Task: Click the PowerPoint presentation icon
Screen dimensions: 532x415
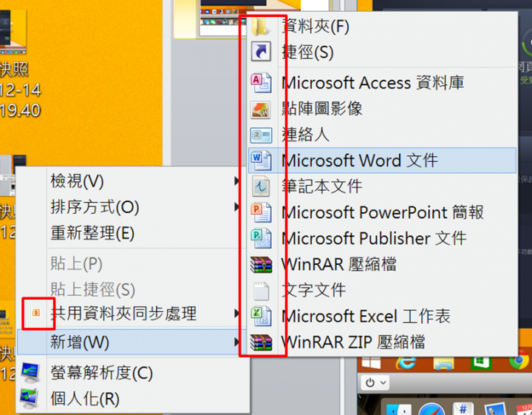Action: tap(261, 212)
